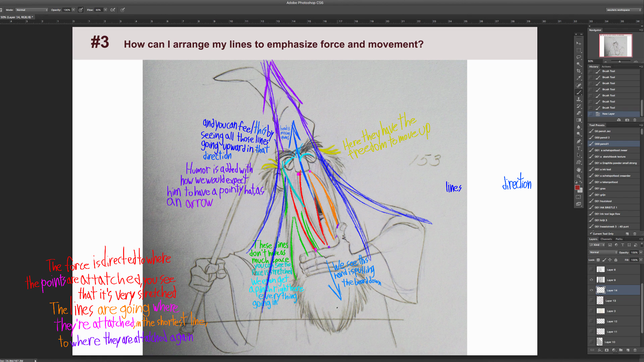Select the Type tool
This screenshot has width=644, height=362.
point(579,148)
